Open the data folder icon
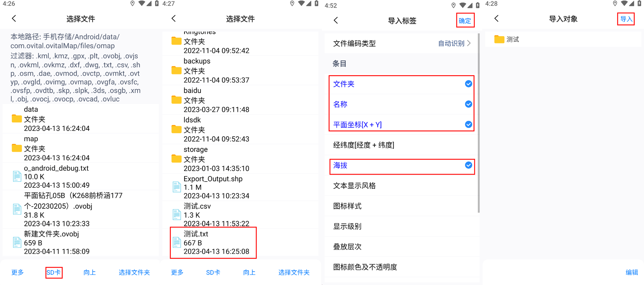Viewport: 644px width, 285px height. click(x=16, y=119)
